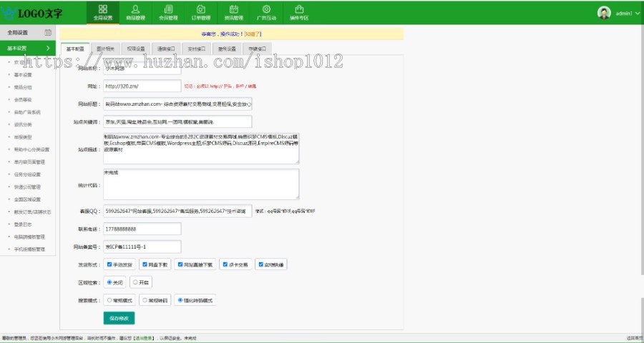Open 会员等级 in the sidebar
The width and height of the screenshot is (644, 343).
(23, 100)
